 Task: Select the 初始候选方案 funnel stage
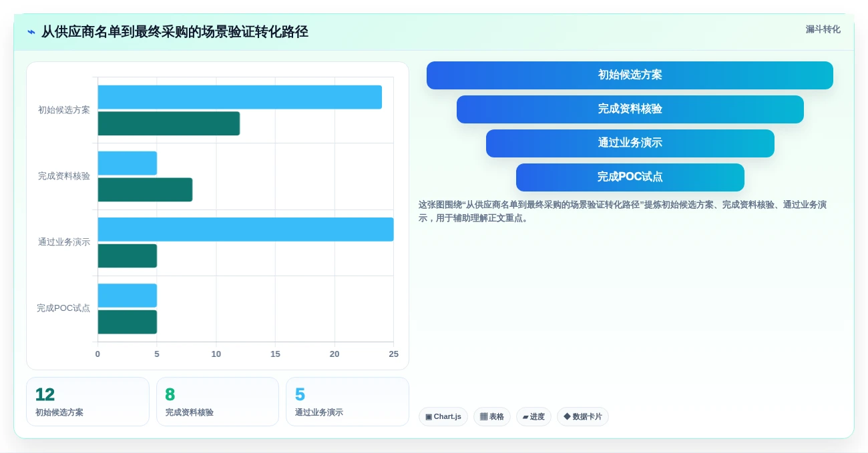(630, 75)
